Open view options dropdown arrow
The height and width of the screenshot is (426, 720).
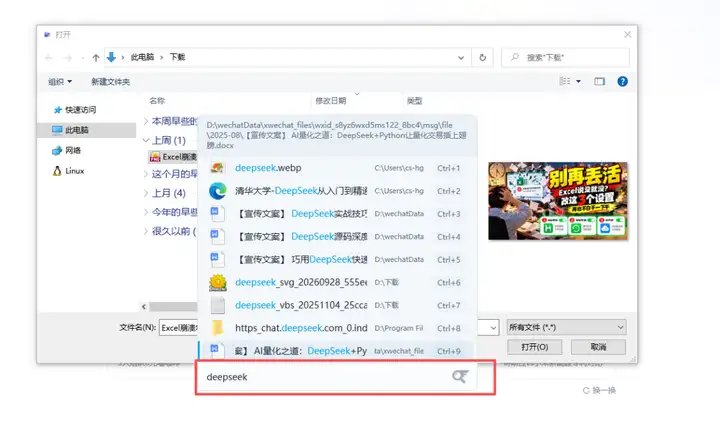click(579, 81)
